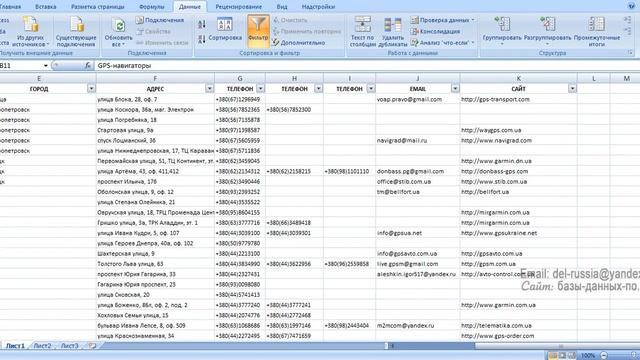
Task: Switch to Normal view in status bar
Action: [553, 356]
